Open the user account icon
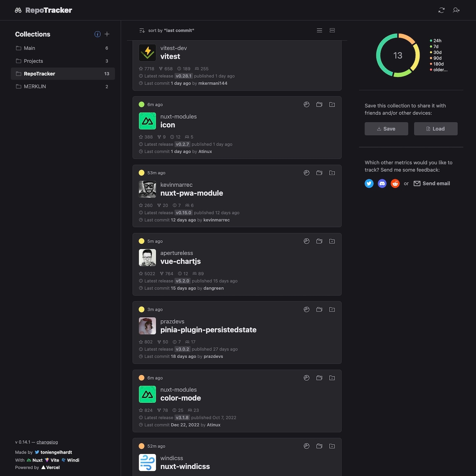 click(x=456, y=10)
